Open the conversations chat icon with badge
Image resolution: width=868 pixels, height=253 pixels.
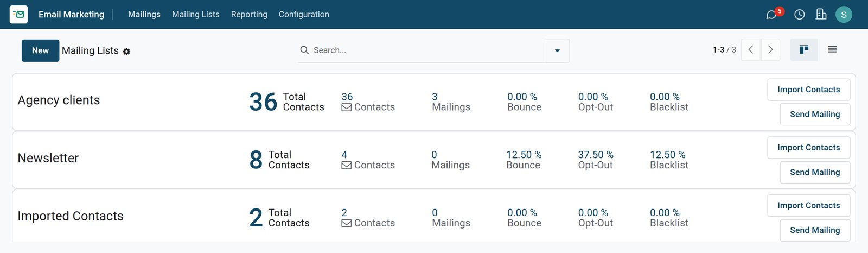771,15
